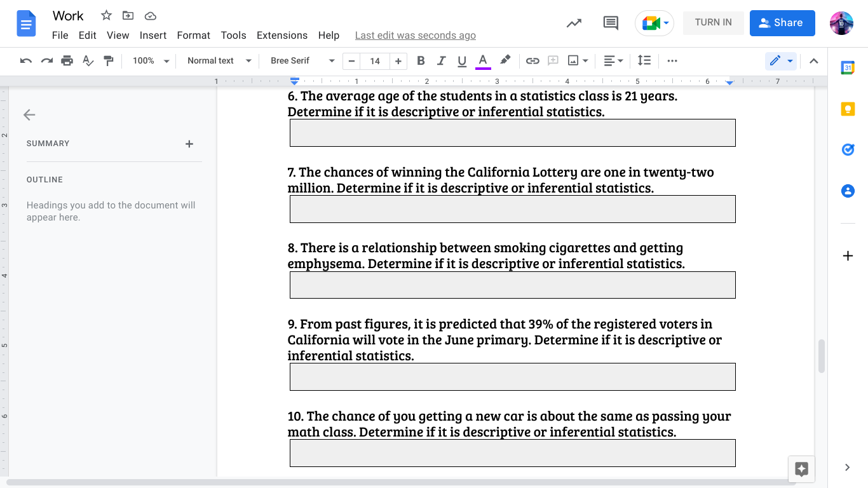The height and width of the screenshot is (488, 868).
Task: Click the undo arrow
Action: click(26, 61)
